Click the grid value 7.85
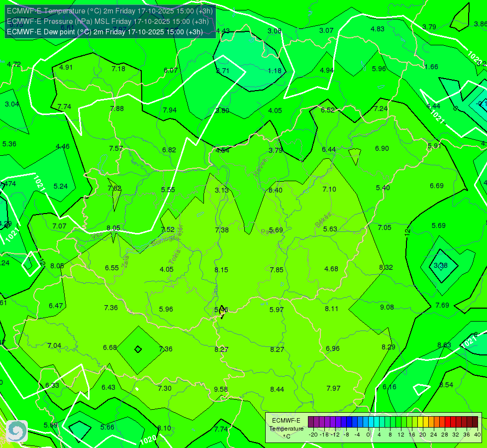487x448 pixels. (277, 269)
